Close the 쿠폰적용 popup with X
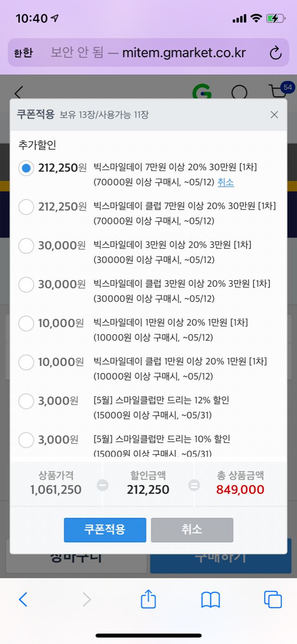 pos(274,115)
